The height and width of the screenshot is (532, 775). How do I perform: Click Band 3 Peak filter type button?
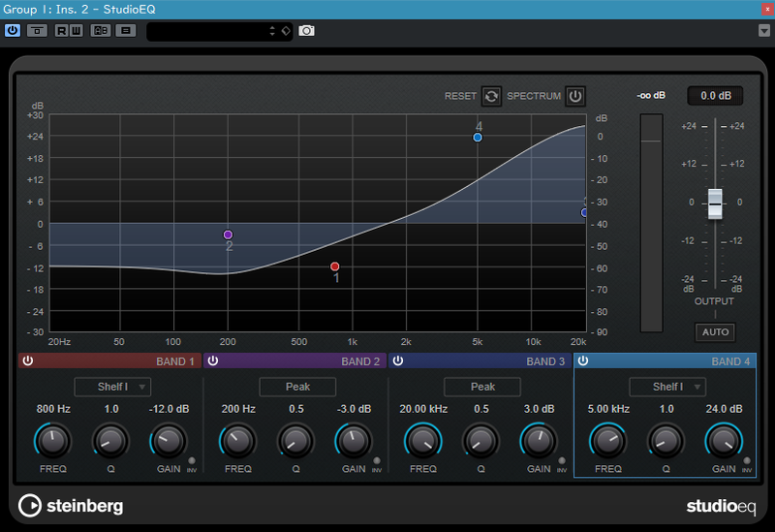(482, 387)
